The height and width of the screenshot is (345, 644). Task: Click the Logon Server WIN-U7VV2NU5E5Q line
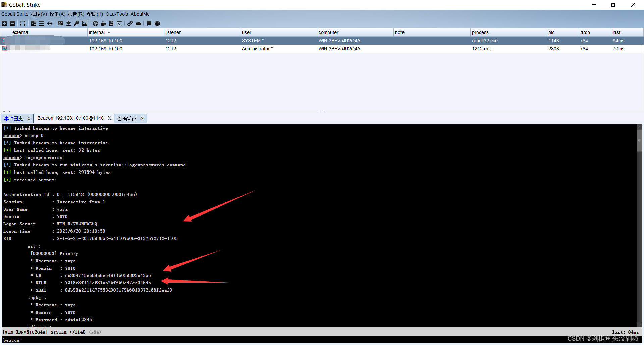point(50,224)
